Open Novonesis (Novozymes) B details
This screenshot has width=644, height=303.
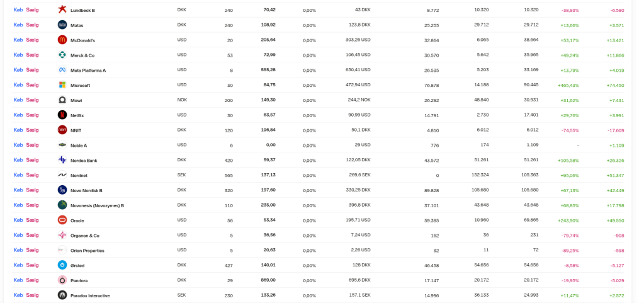[x=97, y=205]
